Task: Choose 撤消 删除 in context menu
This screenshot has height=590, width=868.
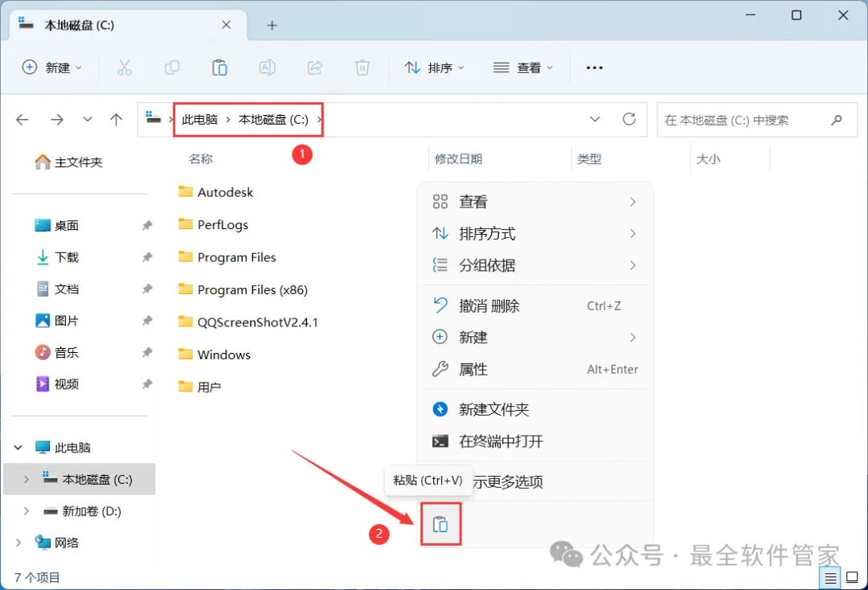Action: pos(534,305)
